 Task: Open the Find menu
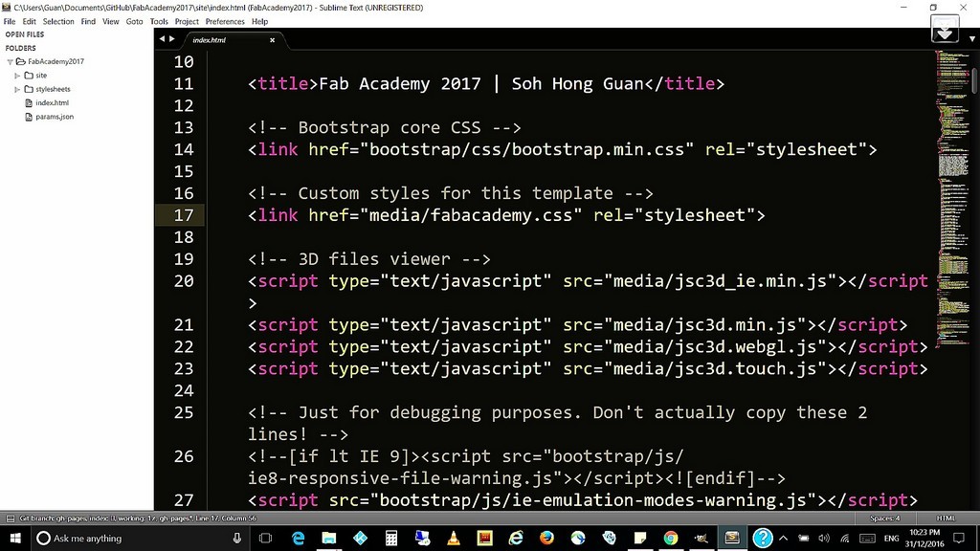pyautogui.click(x=88, y=21)
